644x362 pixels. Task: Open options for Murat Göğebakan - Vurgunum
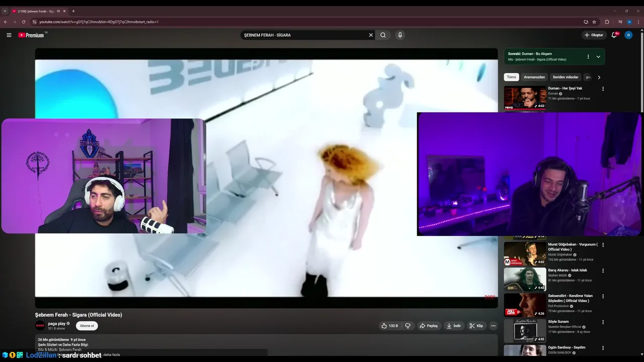(603, 245)
